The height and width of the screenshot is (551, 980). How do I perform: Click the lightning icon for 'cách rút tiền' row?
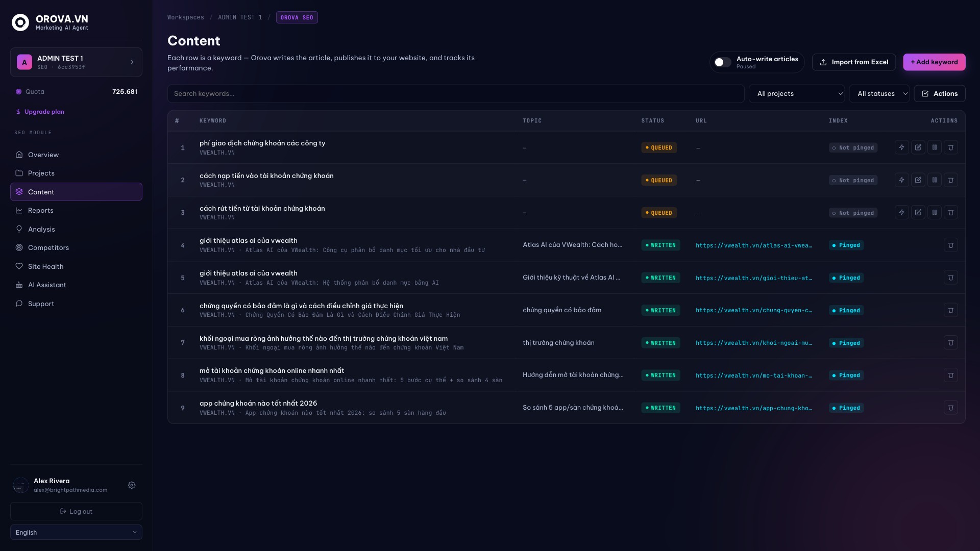(x=902, y=213)
